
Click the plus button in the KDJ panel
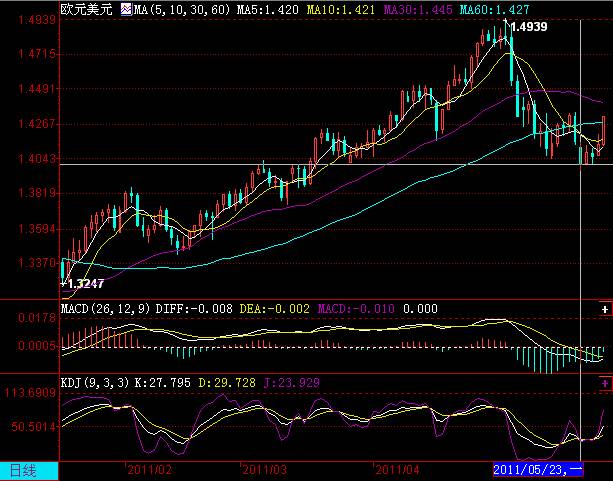coord(605,383)
